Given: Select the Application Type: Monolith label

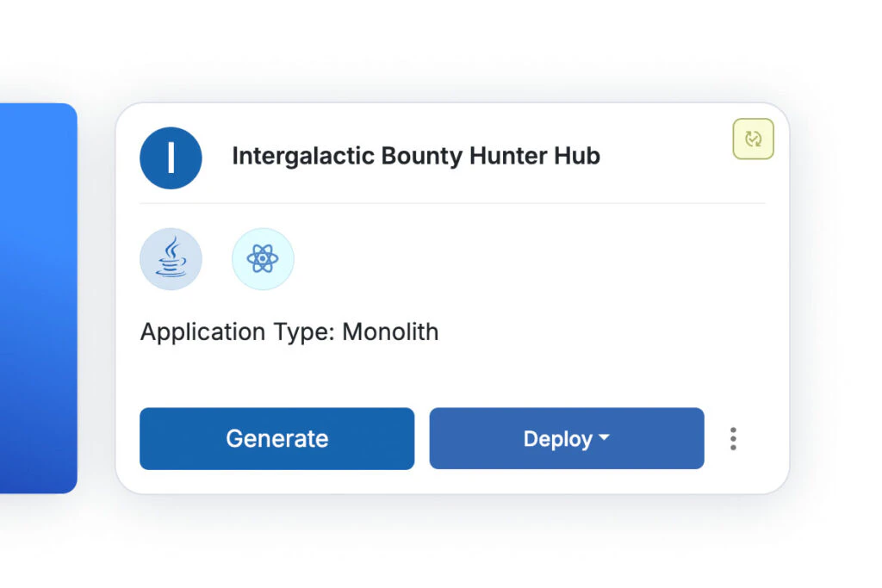Looking at the screenshot, I should pyautogui.click(x=289, y=331).
